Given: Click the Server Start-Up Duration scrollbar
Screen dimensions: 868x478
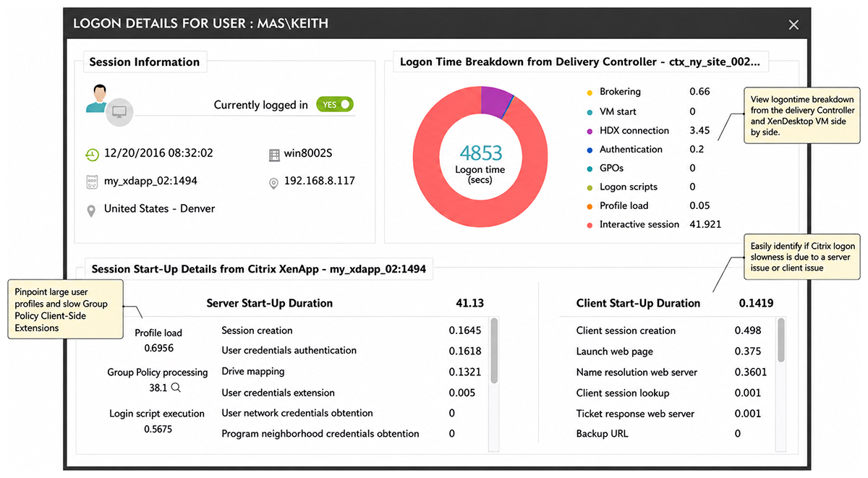Looking at the screenshot, I should pyautogui.click(x=494, y=351).
